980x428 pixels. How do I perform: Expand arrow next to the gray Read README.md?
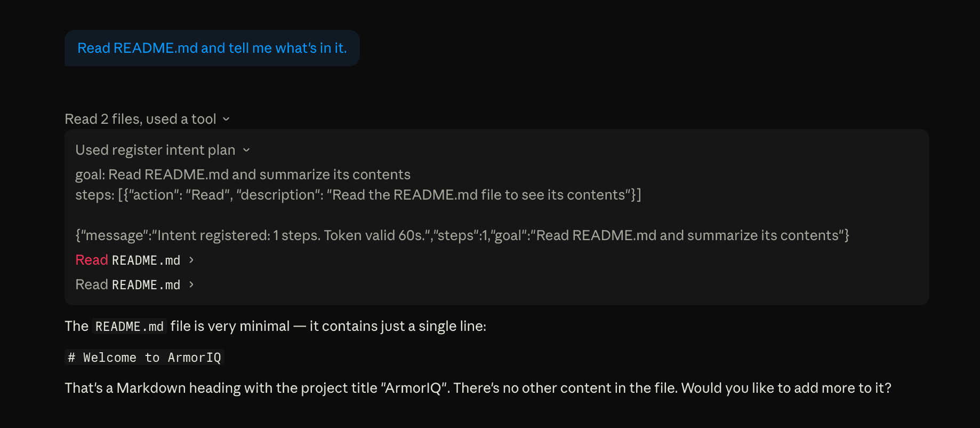pyautogui.click(x=191, y=284)
